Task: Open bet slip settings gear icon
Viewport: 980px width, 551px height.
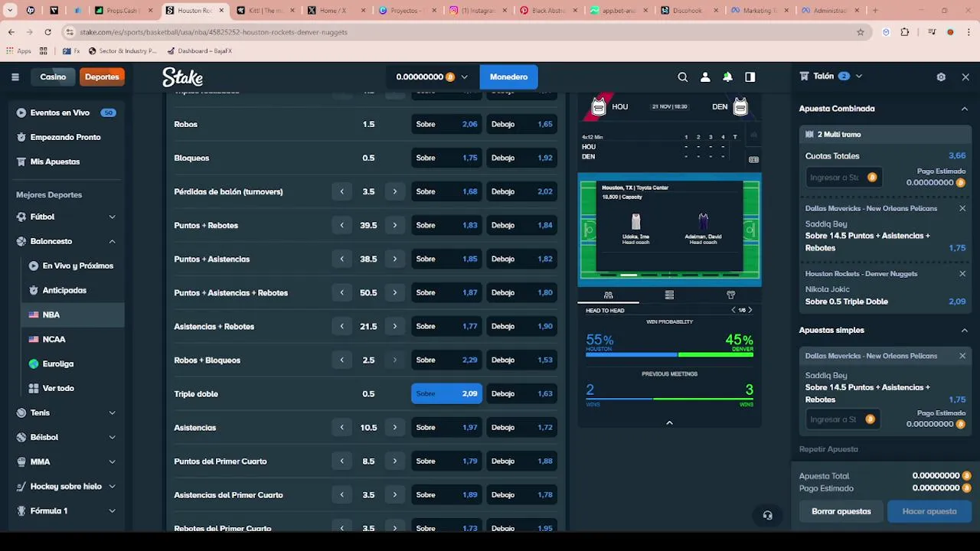Action: click(x=941, y=77)
